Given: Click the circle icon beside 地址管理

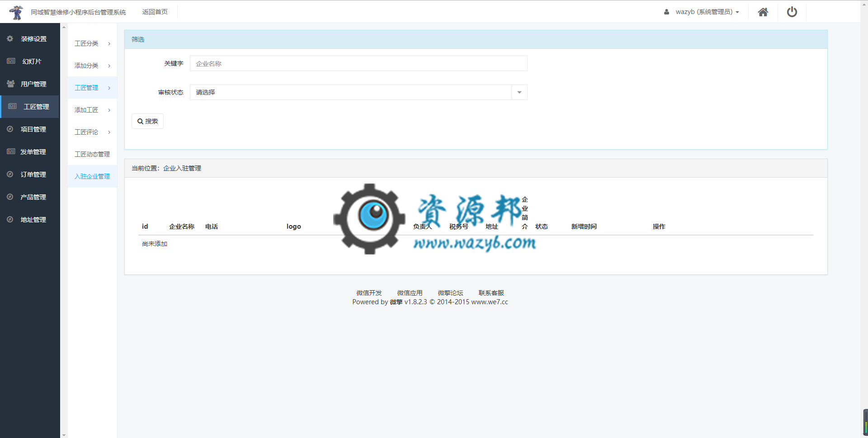Looking at the screenshot, I should pos(10,219).
